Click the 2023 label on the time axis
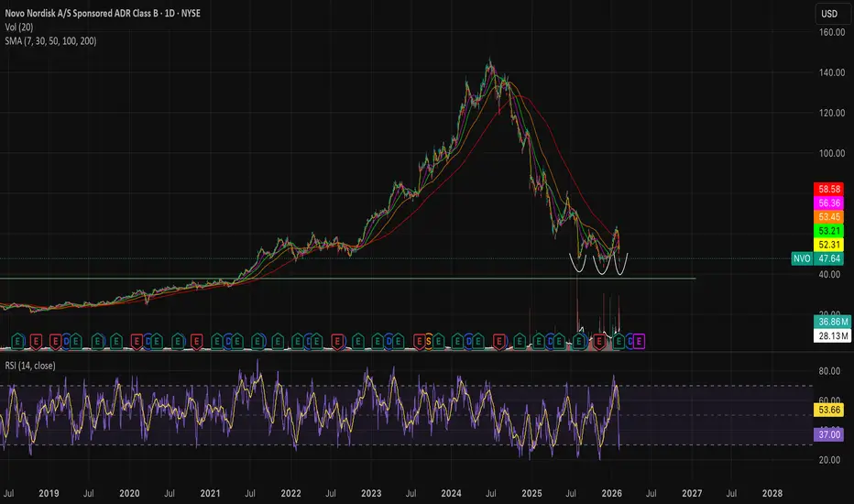854x504 pixels. tap(371, 493)
